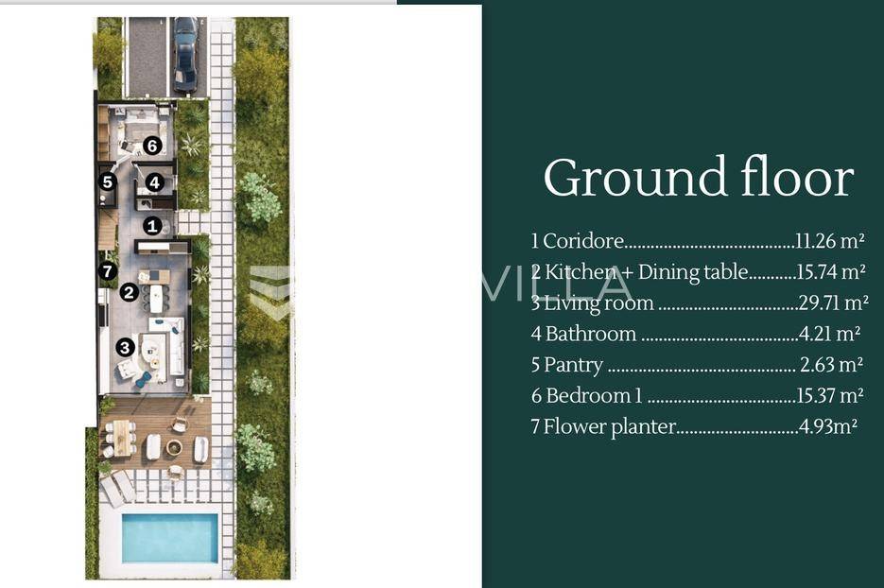
Task: Select the number 5 pantry marker
Action: point(107,182)
